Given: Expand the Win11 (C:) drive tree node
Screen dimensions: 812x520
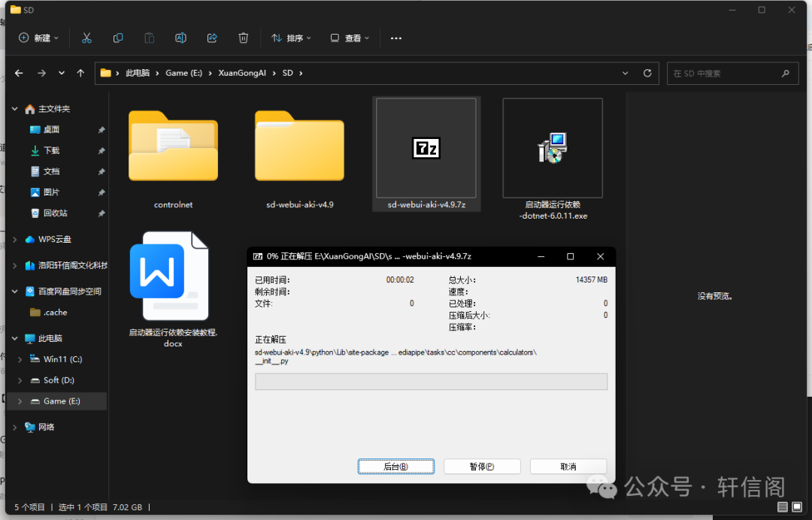Looking at the screenshot, I should click(20, 359).
